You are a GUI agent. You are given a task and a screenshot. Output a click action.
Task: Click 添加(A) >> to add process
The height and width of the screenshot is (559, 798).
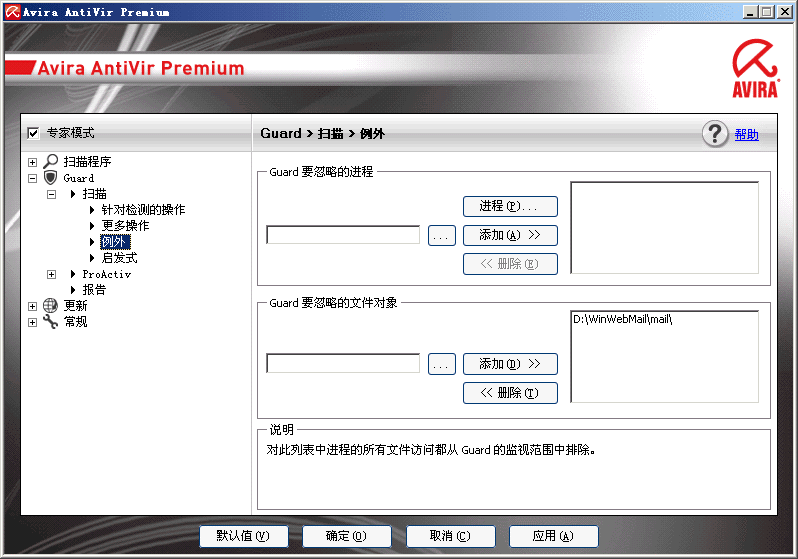pos(510,235)
